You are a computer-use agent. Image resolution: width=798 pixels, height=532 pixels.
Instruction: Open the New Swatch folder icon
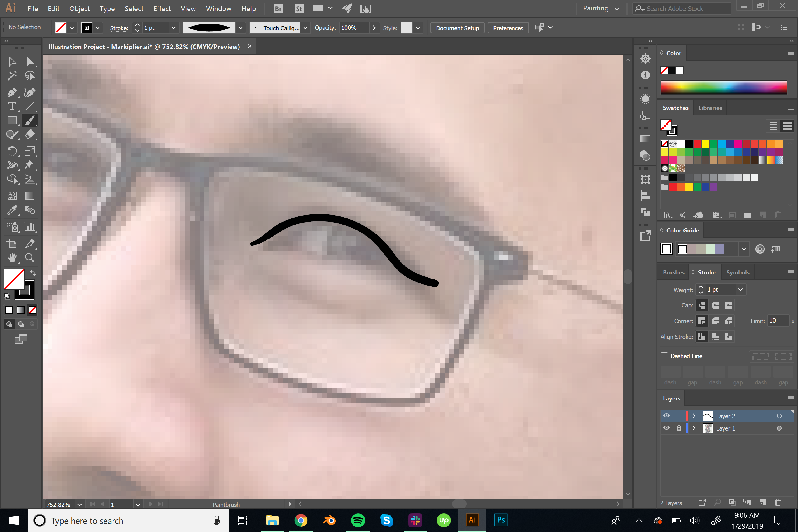pos(748,215)
